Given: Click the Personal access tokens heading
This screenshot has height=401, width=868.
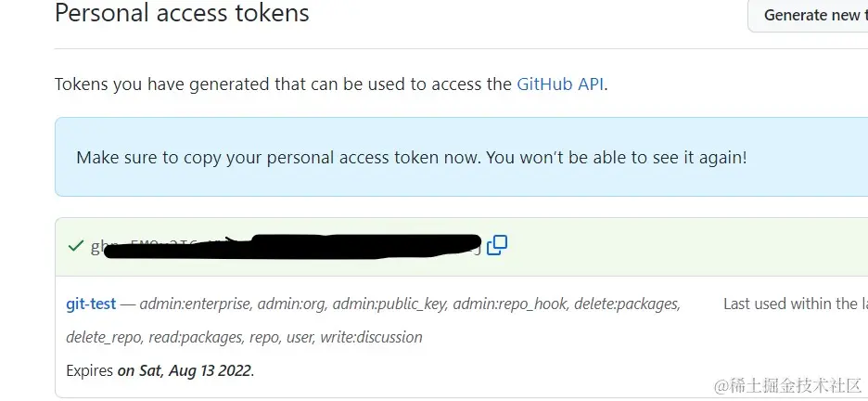Looking at the screenshot, I should pos(182,14).
